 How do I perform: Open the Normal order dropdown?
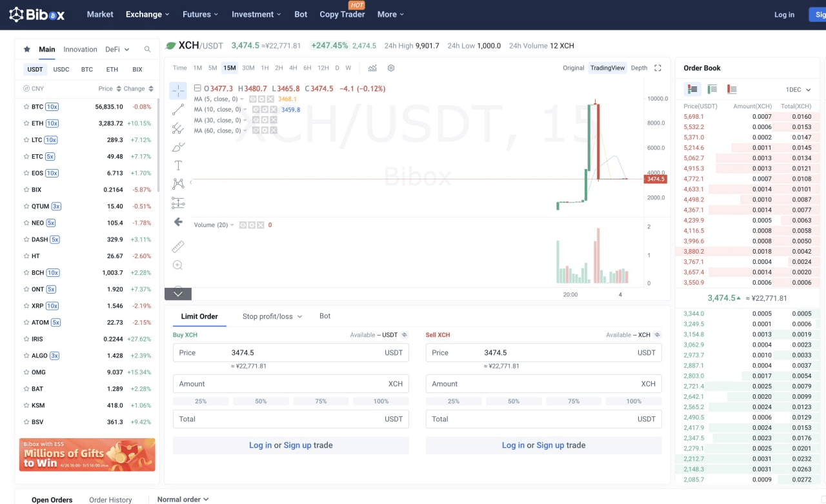pos(183,499)
